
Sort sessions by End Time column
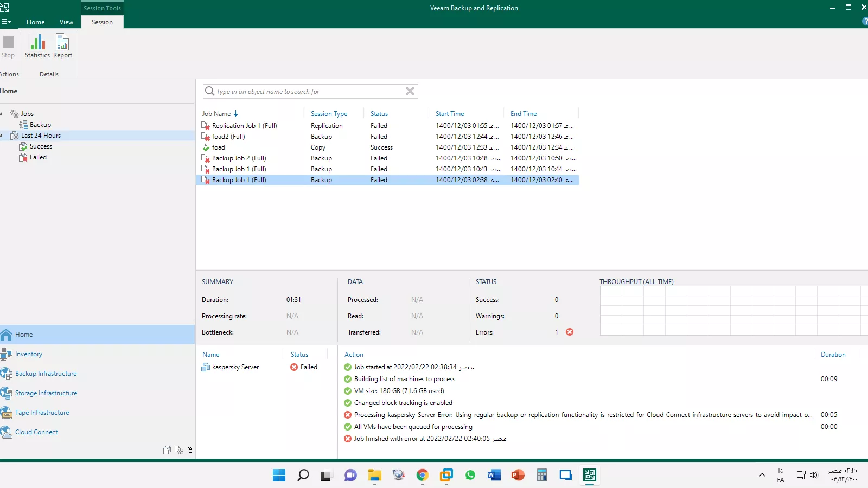524,114
